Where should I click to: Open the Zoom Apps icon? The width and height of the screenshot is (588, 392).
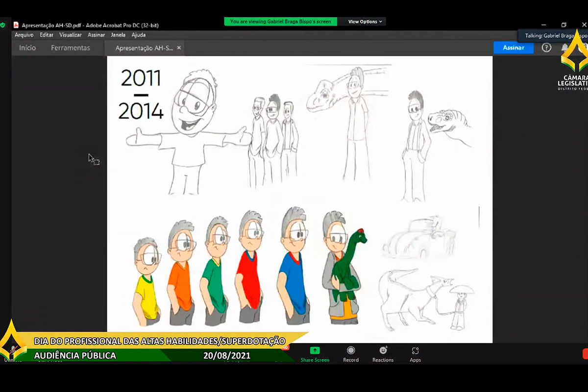pyautogui.click(x=416, y=351)
